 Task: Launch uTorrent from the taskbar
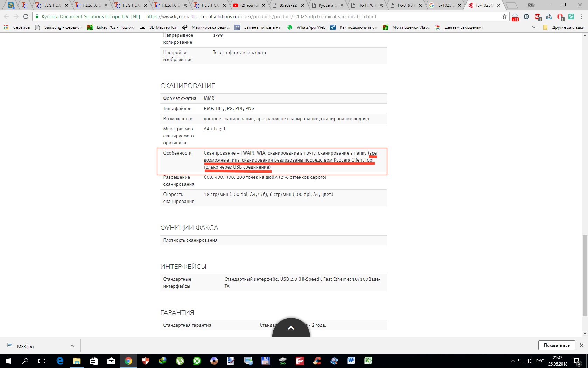[180, 361]
